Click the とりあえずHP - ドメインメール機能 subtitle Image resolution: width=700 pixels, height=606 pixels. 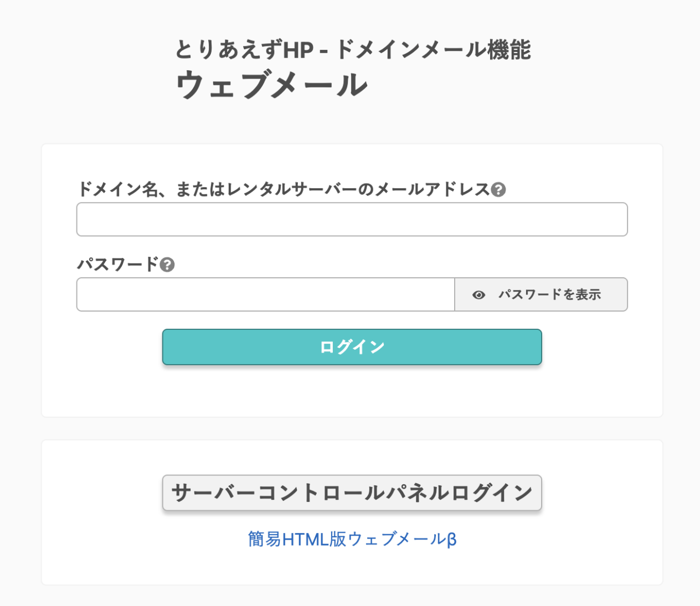[x=353, y=50]
